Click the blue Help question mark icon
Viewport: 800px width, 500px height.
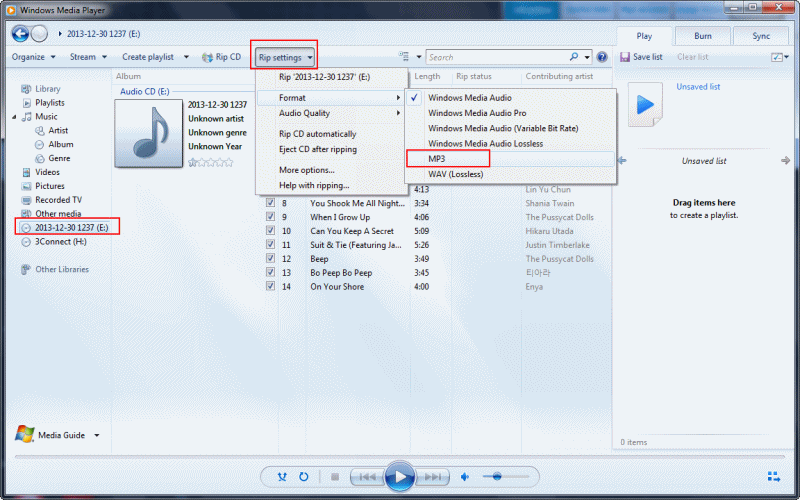pyautogui.click(x=602, y=57)
